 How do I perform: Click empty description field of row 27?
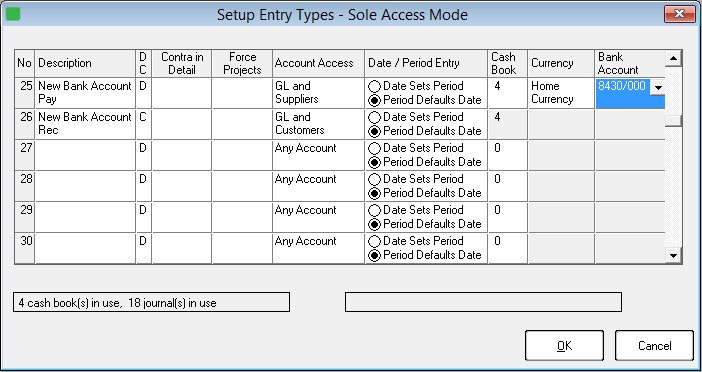[x=85, y=155]
